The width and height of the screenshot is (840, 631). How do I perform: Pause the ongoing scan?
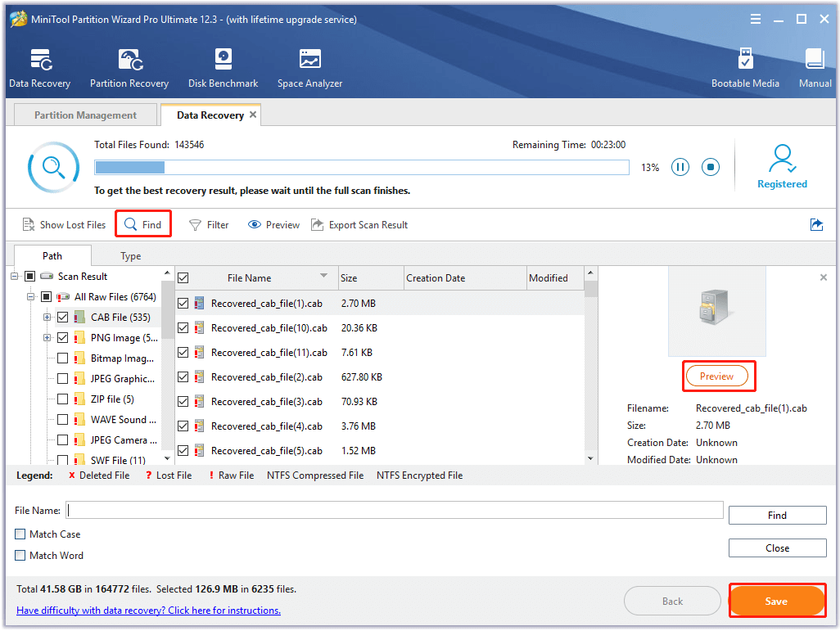pos(680,166)
